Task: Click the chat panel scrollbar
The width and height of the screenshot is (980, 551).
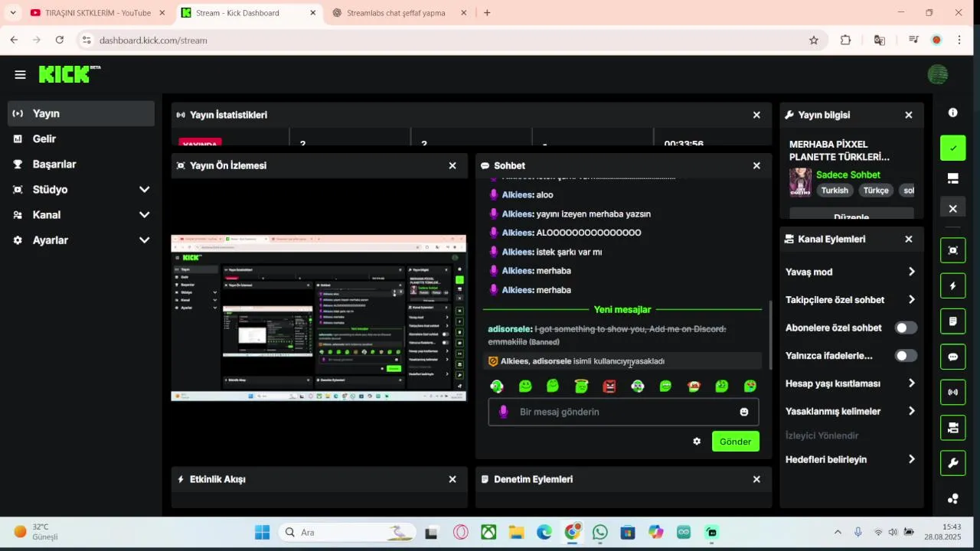Action: pyautogui.click(x=770, y=335)
